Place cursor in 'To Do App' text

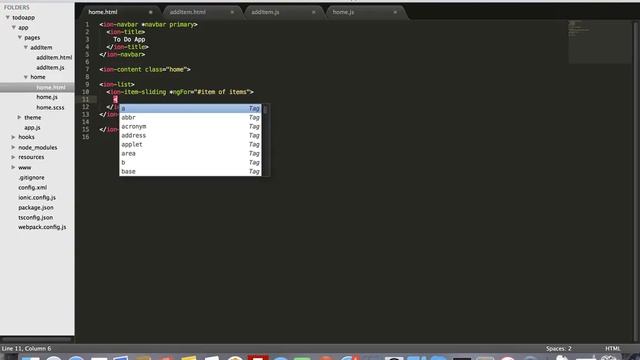point(129,40)
